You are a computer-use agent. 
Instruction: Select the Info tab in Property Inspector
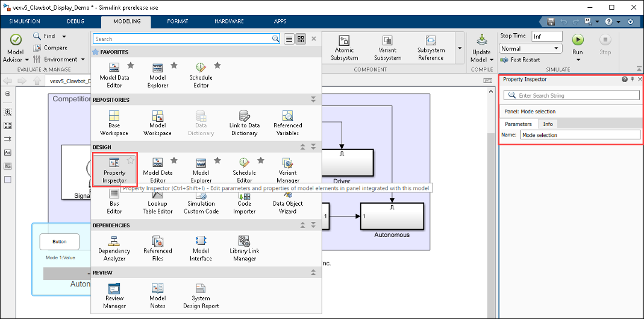(x=548, y=124)
